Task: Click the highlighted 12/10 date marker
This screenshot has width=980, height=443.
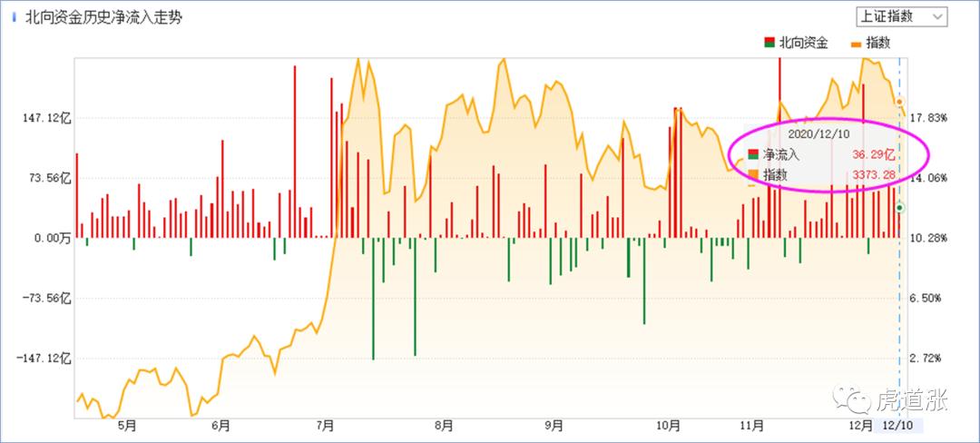Action: (x=899, y=426)
